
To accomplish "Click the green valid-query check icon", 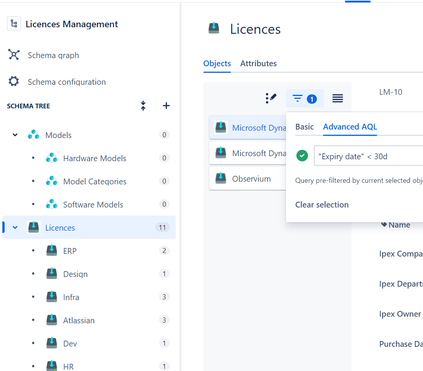I will pyautogui.click(x=302, y=156).
